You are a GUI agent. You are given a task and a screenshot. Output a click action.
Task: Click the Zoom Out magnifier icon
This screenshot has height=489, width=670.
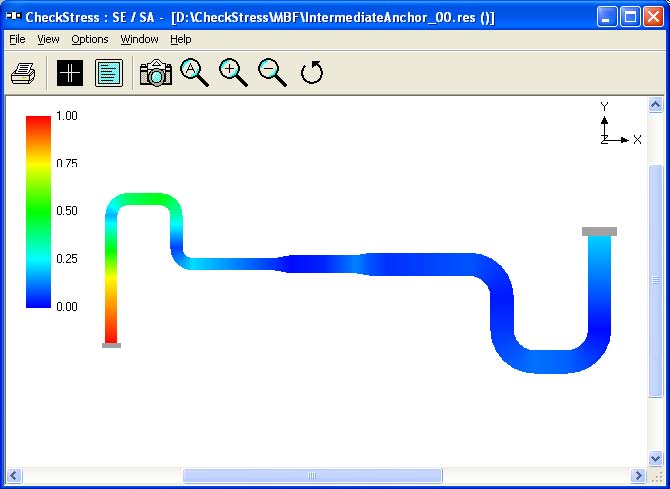272,73
